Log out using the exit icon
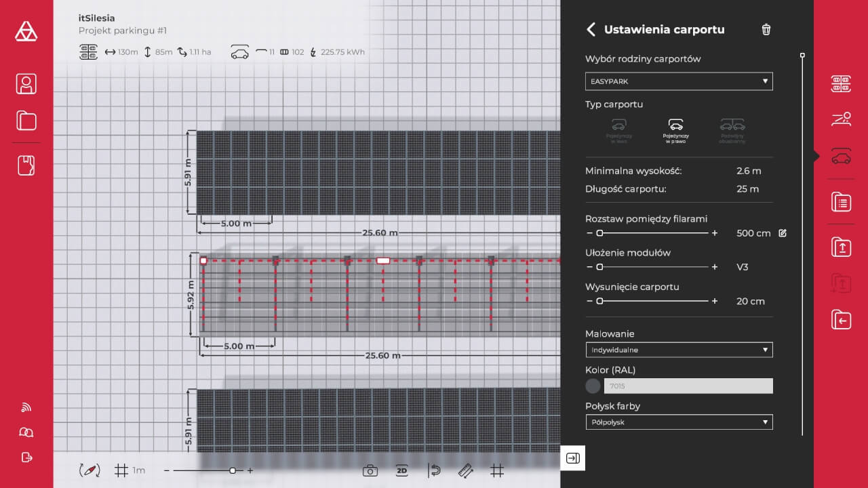868x488 pixels. (x=27, y=457)
